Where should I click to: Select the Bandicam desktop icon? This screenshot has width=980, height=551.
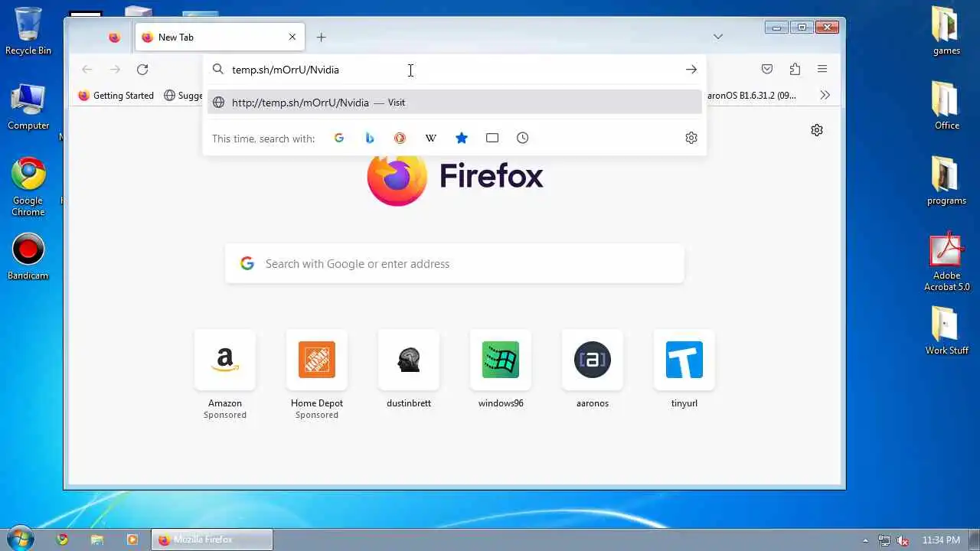(x=28, y=256)
